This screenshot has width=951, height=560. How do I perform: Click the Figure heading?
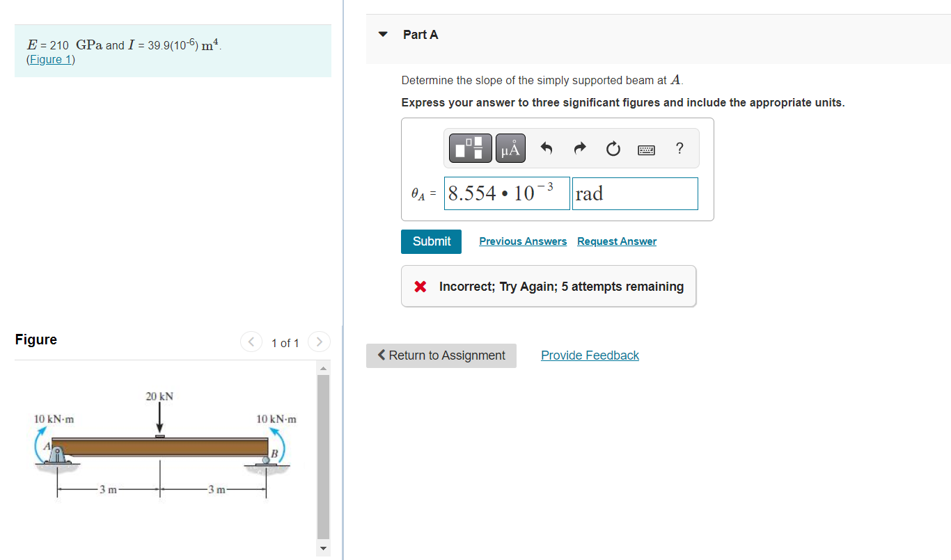click(x=36, y=339)
